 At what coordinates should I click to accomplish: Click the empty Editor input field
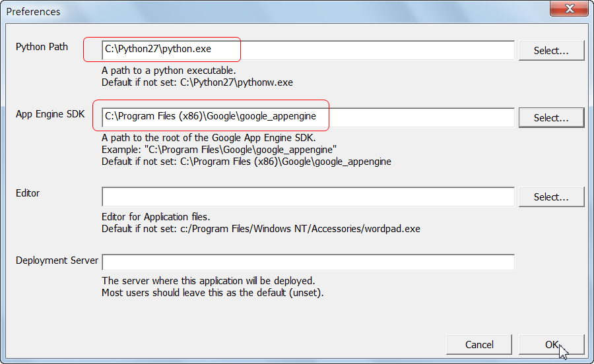coord(308,197)
